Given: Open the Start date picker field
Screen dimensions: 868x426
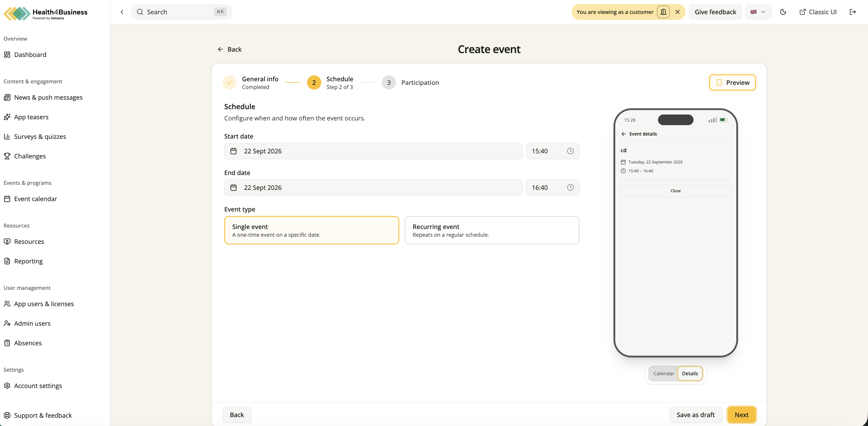Looking at the screenshot, I should 373,151.
